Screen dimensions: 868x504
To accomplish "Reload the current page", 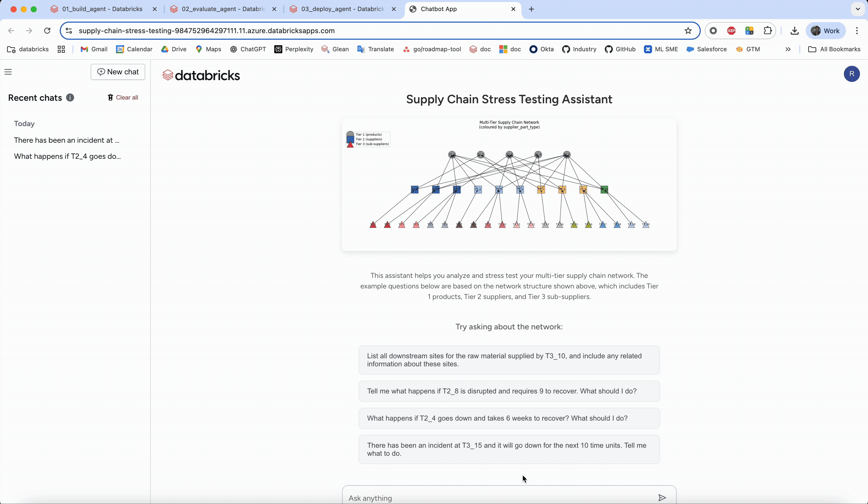I will point(47,31).
